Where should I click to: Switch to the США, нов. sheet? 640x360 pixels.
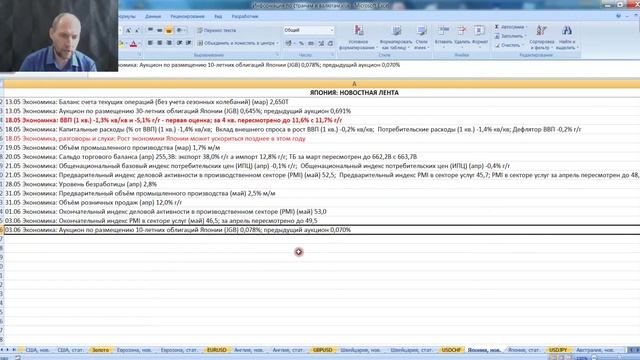(x=37, y=350)
